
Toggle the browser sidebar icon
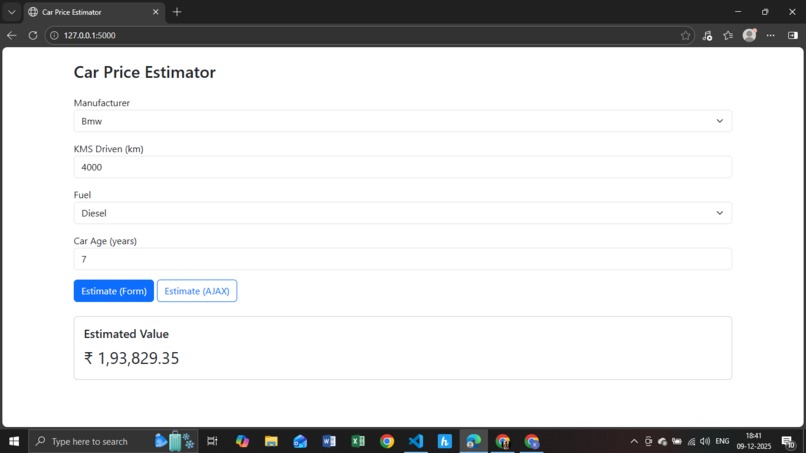point(793,35)
